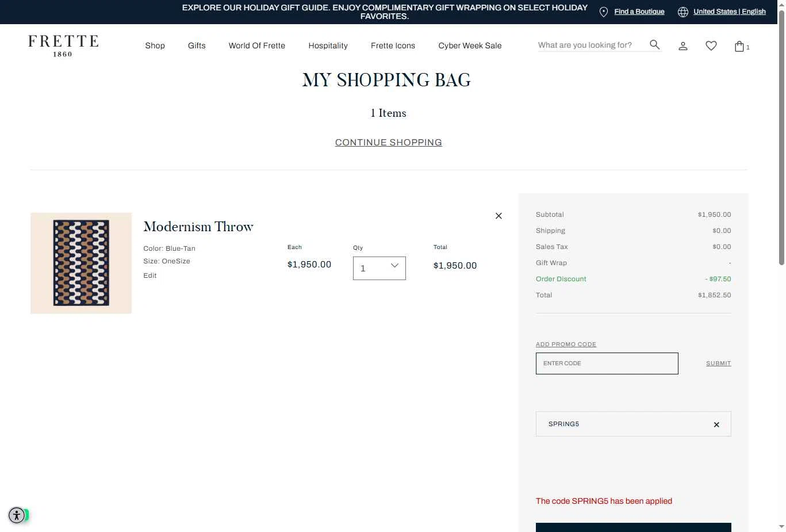The height and width of the screenshot is (532, 786).
Task: Open the Hospitality menu
Action: pyautogui.click(x=328, y=45)
